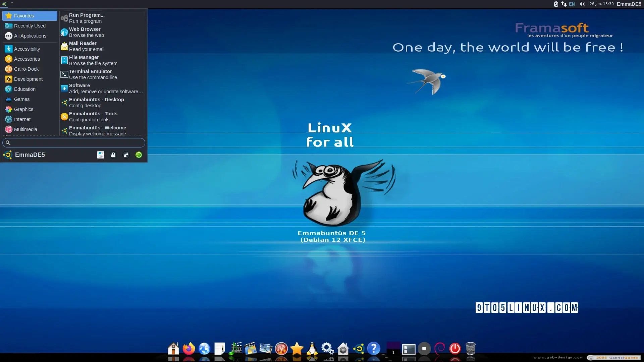Click the switch user icon

(126, 155)
